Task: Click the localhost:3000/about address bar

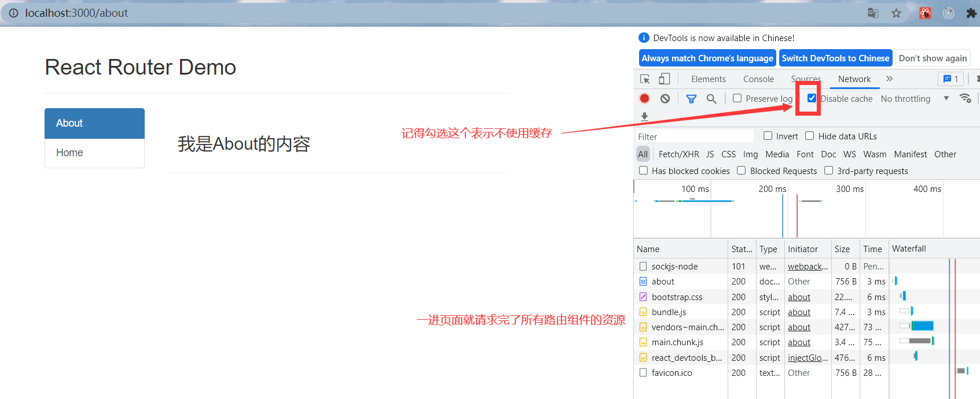Action: [x=76, y=13]
